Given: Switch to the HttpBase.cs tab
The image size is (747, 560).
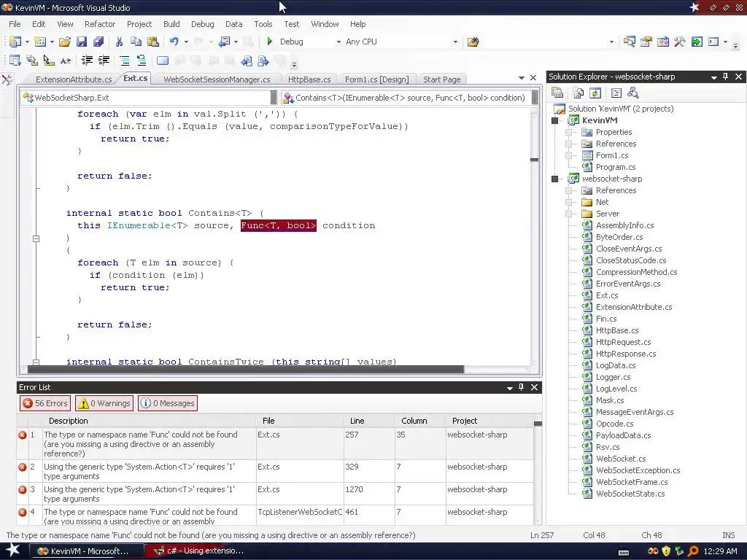Looking at the screenshot, I should coord(309,79).
